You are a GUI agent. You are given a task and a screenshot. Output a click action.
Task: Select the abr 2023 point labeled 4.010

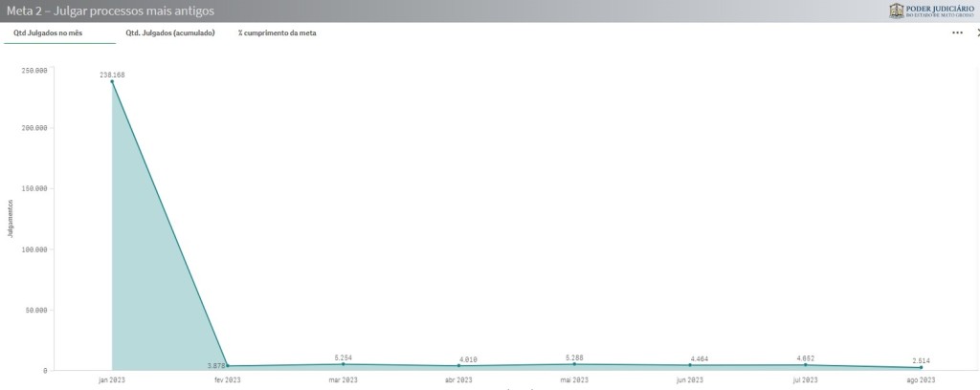458,366
